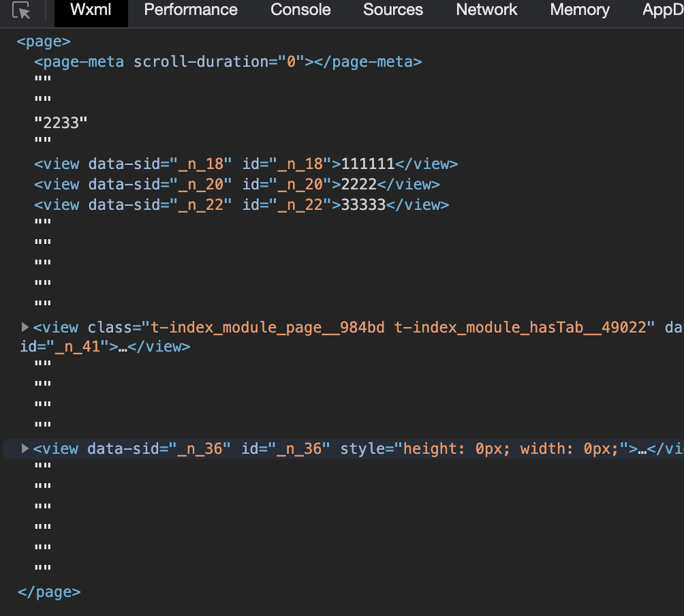The width and height of the screenshot is (684, 616).
Task: Open the Memory tab
Action: 579,10
